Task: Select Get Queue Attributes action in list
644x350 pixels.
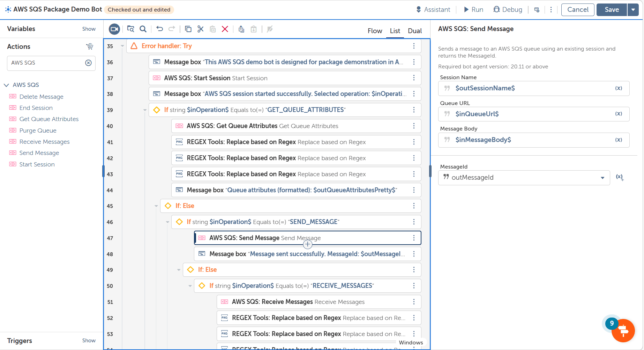Action: click(x=49, y=119)
